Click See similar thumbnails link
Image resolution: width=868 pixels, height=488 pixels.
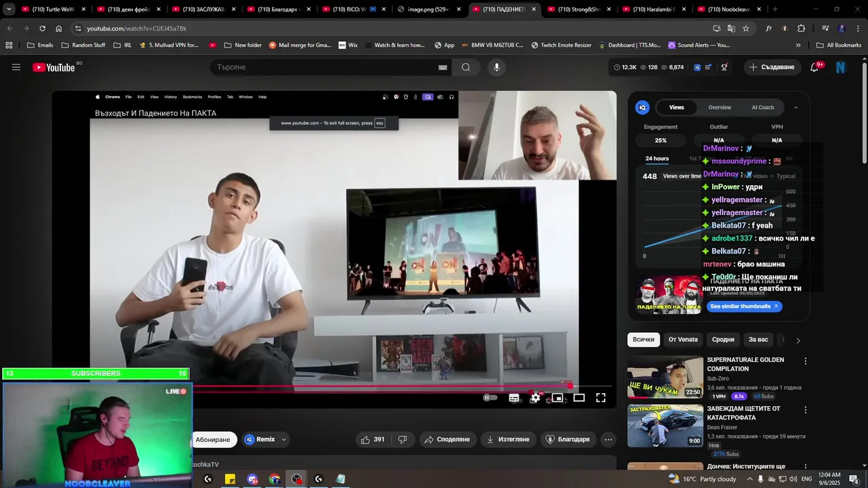[745, 306]
